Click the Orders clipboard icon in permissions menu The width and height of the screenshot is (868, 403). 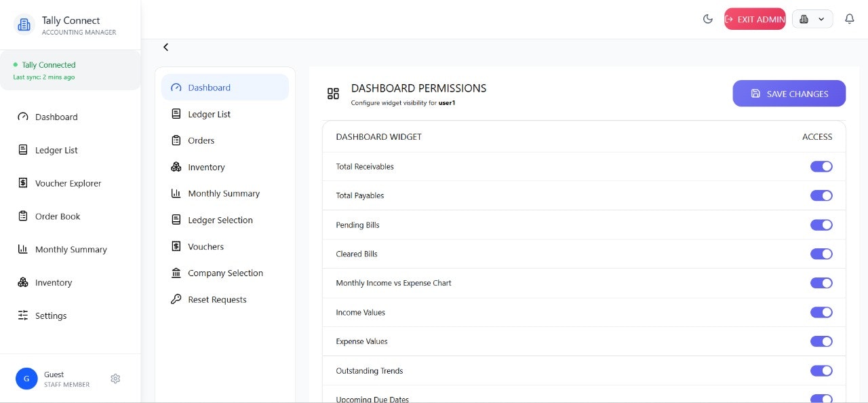pyautogui.click(x=176, y=140)
